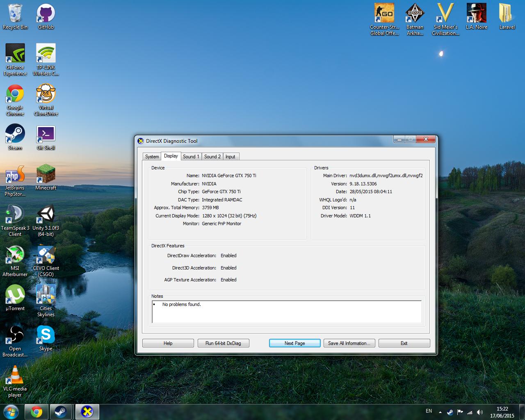Open Cities Skylines shortcut
The height and width of the screenshot is (420, 525).
point(46,301)
